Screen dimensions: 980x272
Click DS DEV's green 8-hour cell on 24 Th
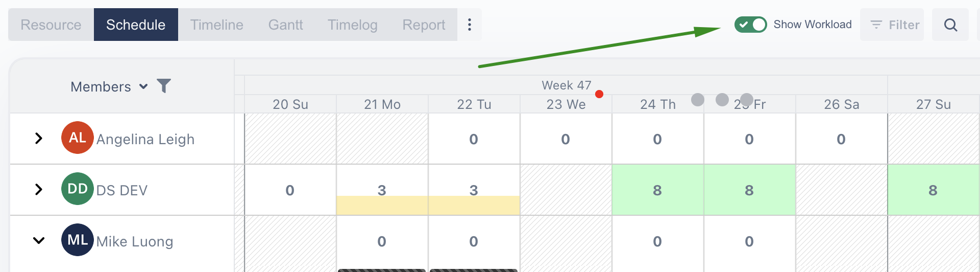click(657, 190)
